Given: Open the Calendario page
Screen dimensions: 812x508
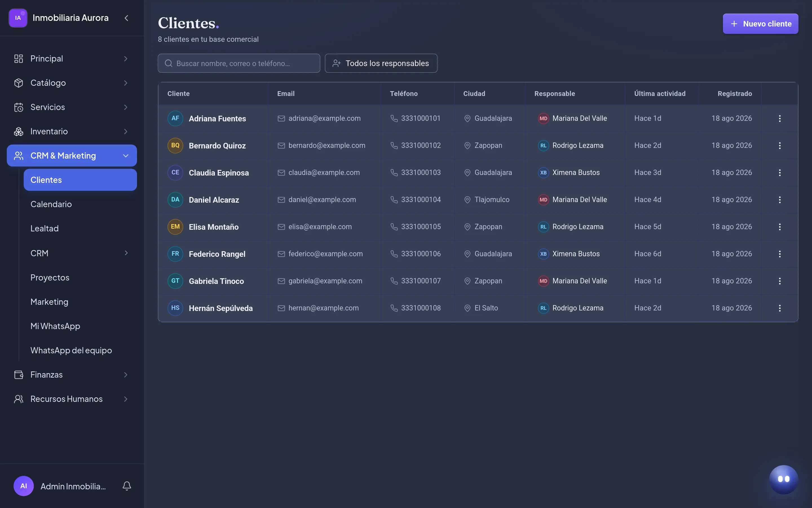Looking at the screenshot, I should pos(80,204).
